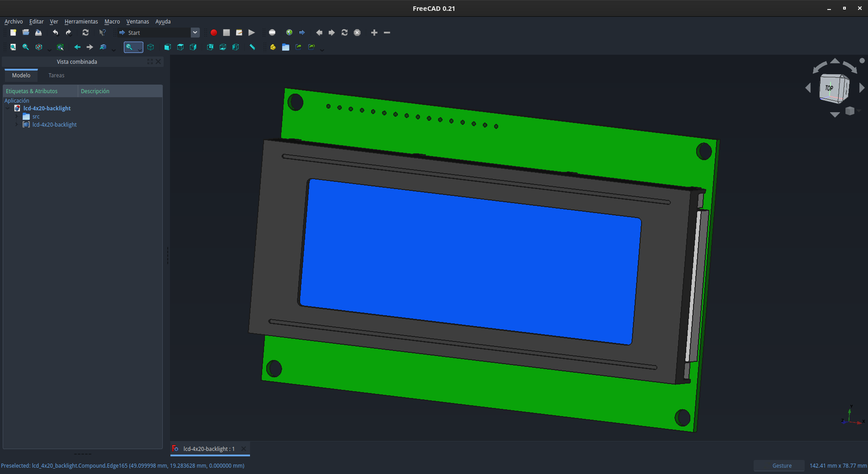This screenshot has width=868, height=474.
Task: Click the TOP face of navigation cube
Action: click(x=830, y=88)
